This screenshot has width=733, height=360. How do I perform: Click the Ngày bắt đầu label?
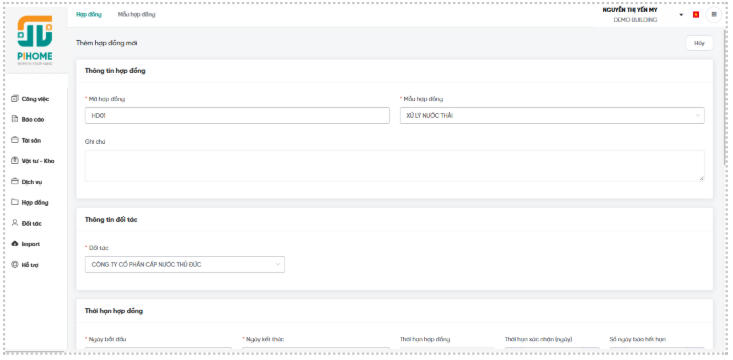point(107,339)
